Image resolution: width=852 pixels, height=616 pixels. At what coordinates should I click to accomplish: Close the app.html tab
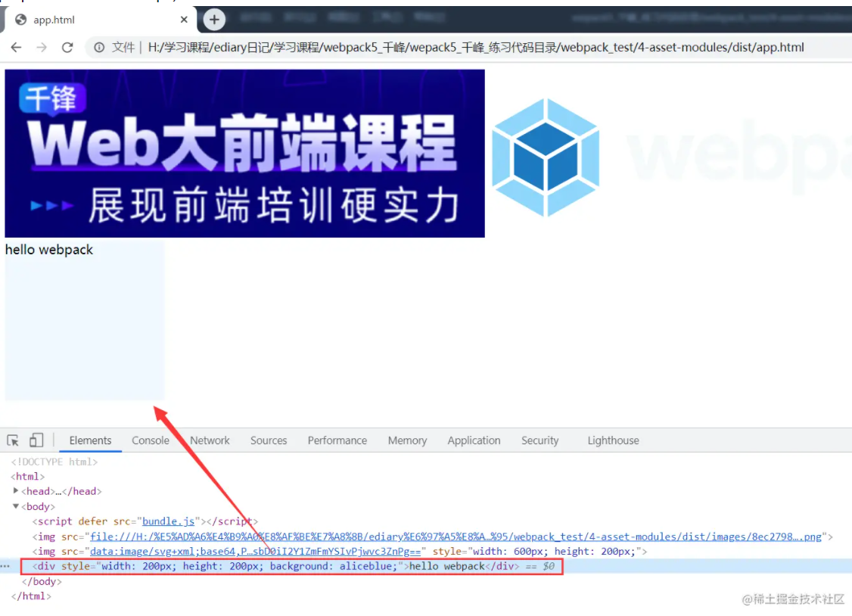tap(184, 20)
